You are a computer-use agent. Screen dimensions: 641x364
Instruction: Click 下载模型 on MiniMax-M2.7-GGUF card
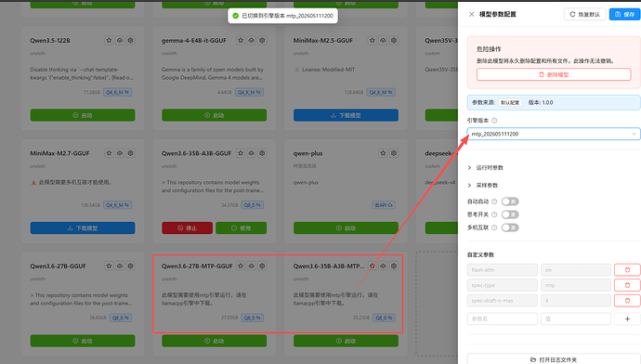coord(83,227)
